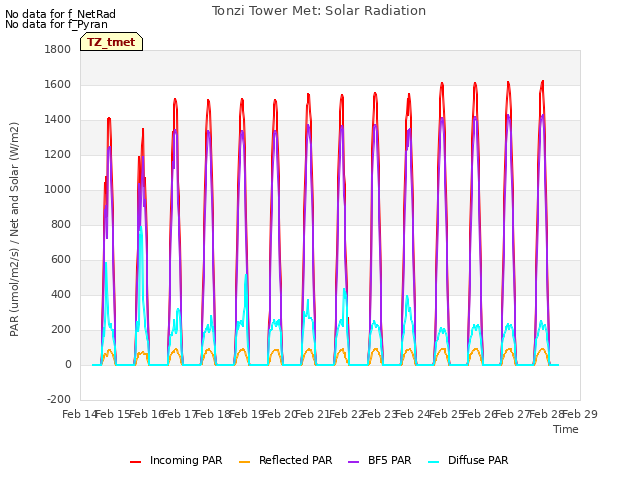The width and height of the screenshot is (640, 480).
Task: Click the x-axis 'Time' label
Action: (566, 429)
